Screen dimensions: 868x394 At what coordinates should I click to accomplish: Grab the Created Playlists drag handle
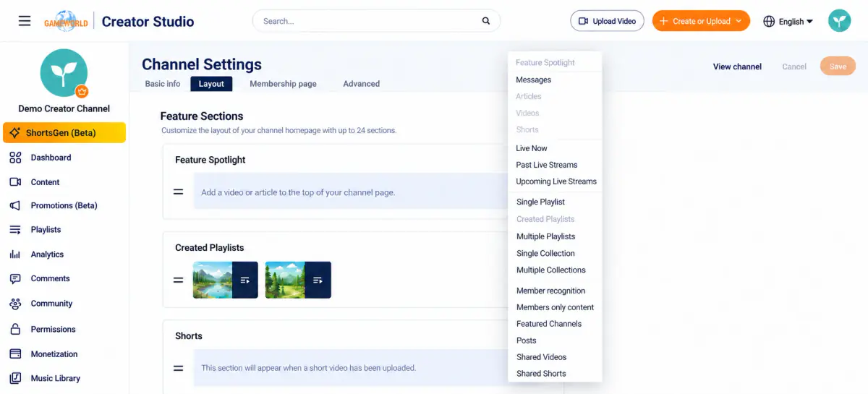(178, 280)
